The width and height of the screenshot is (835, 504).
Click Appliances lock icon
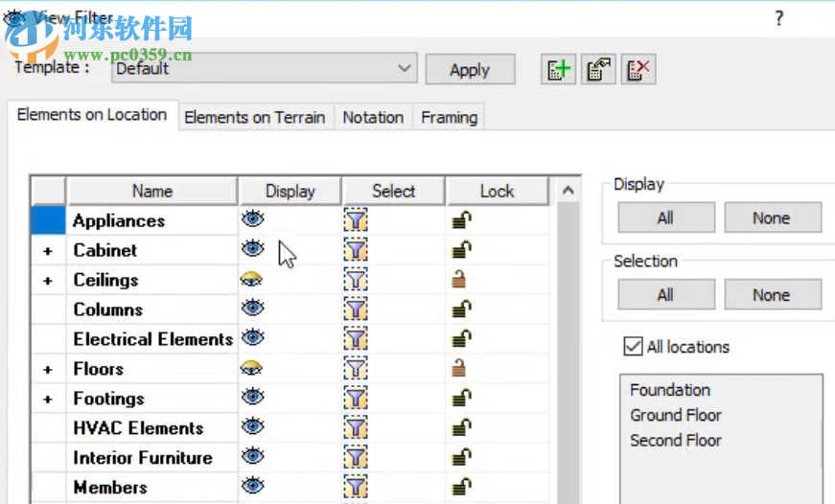click(461, 219)
